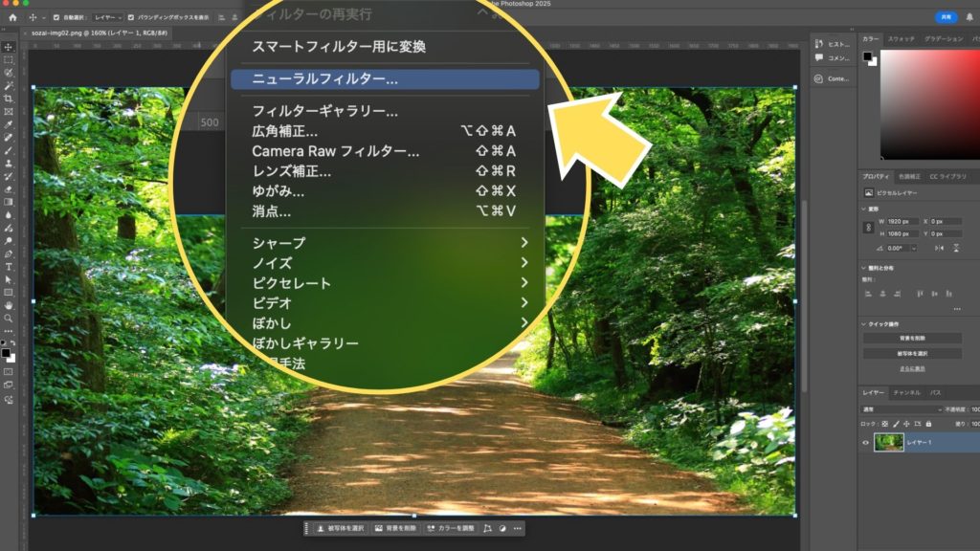Screen dimensions: 980x551
Task: Select the Crop tool
Action: tap(8, 99)
